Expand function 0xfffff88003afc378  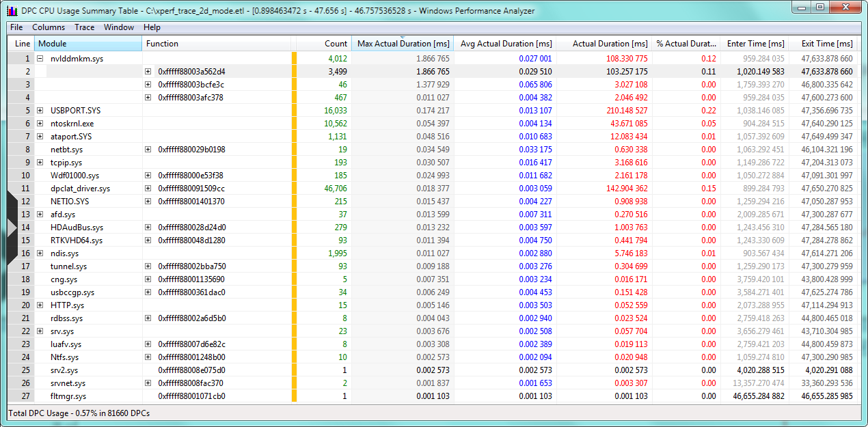[x=148, y=98]
